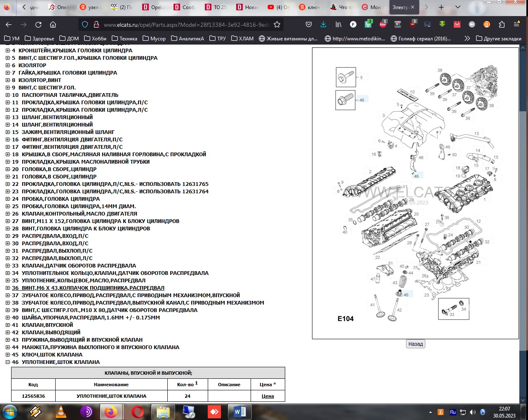
Task: Open the volume speaker tray icon
Action: coord(472,412)
